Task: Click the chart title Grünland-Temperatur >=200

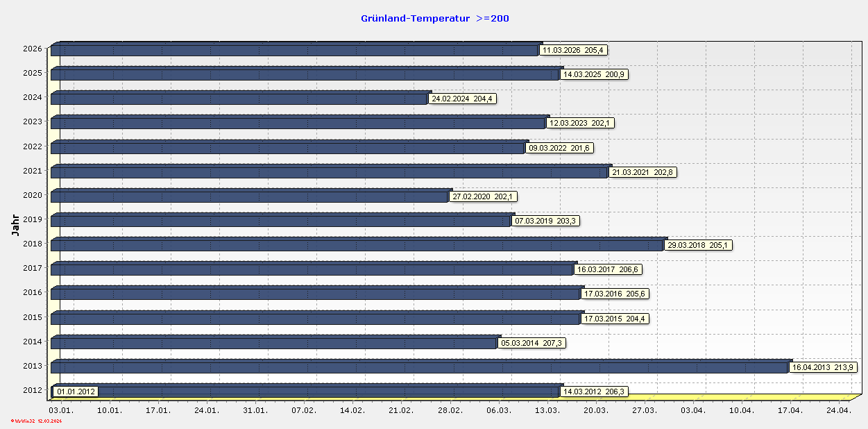Action: (434, 18)
